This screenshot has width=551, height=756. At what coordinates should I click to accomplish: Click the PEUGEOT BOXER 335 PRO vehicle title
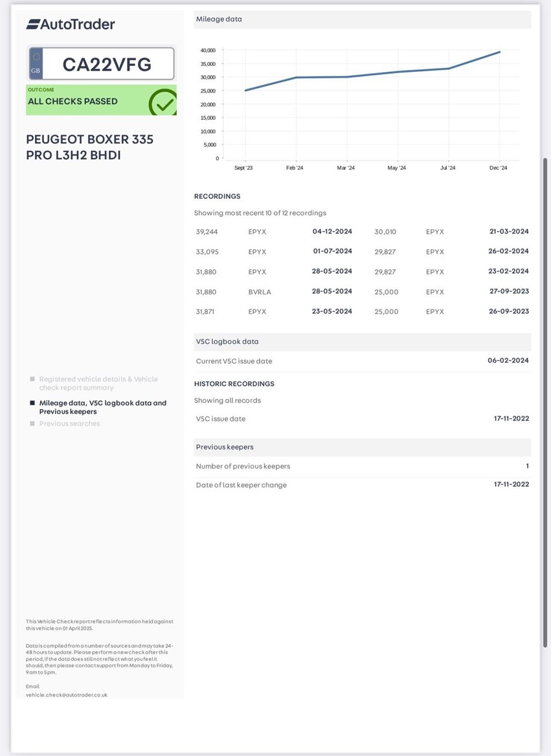[90, 147]
